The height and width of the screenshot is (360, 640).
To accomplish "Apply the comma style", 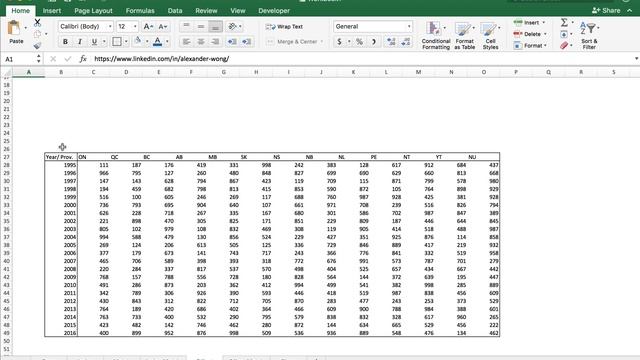I will pos(373,42).
